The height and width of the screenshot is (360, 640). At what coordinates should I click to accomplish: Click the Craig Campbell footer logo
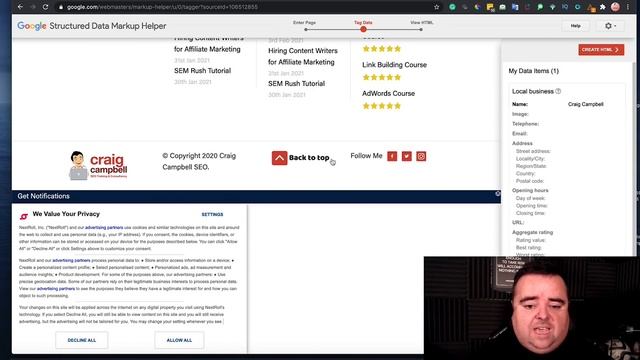(x=98, y=165)
